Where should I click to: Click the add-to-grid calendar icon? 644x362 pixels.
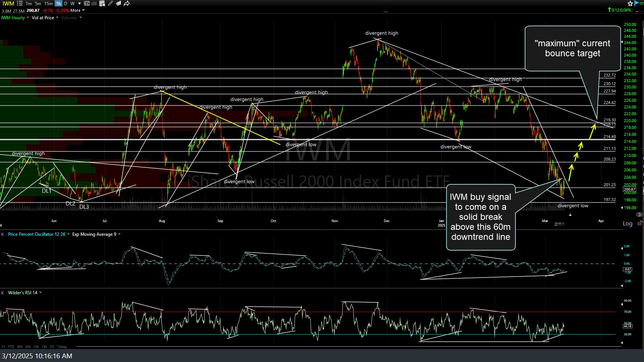(x=102, y=3)
